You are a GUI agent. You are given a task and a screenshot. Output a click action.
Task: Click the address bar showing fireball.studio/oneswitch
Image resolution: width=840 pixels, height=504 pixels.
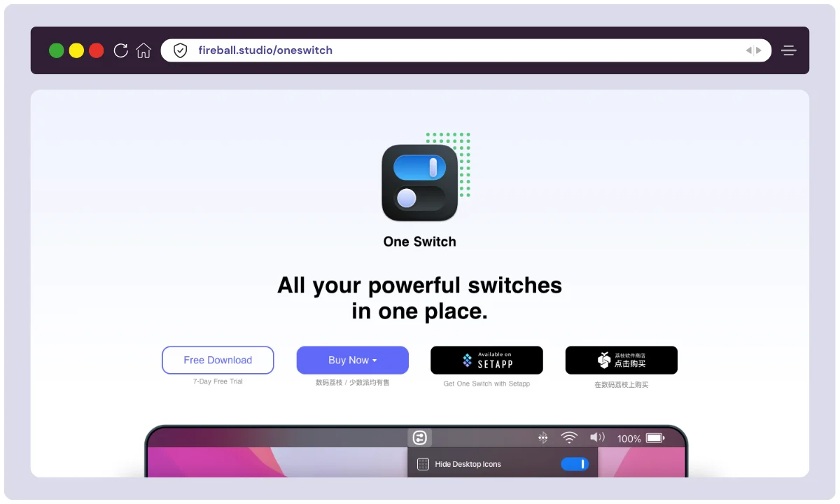coord(466,50)
